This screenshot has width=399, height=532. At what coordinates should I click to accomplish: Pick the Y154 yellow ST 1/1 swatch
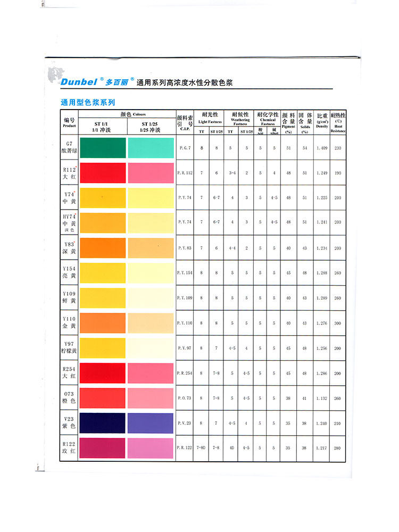click(x=103, y=273)
